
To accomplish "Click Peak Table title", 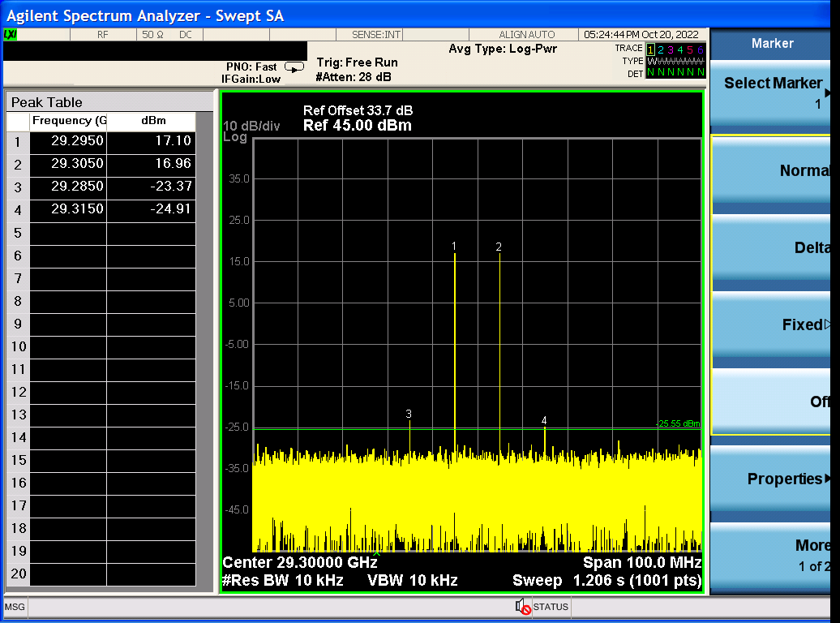I will coord(46,102).
